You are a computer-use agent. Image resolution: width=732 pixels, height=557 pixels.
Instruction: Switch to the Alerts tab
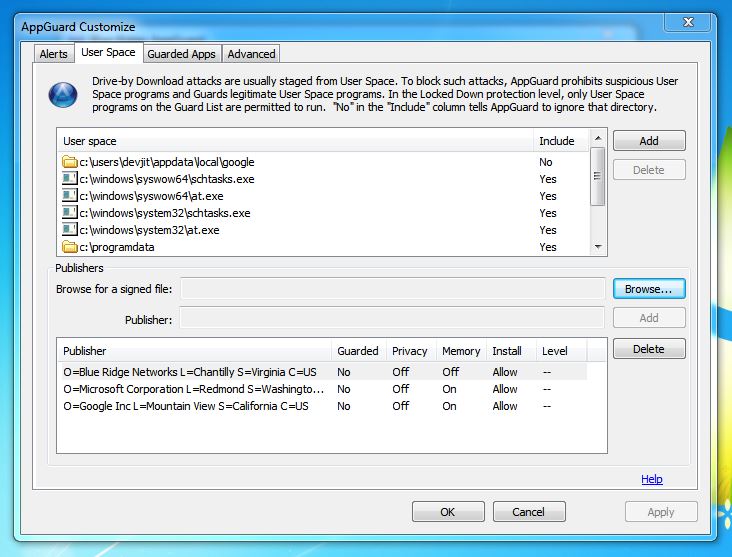click(x=54, y=54)
